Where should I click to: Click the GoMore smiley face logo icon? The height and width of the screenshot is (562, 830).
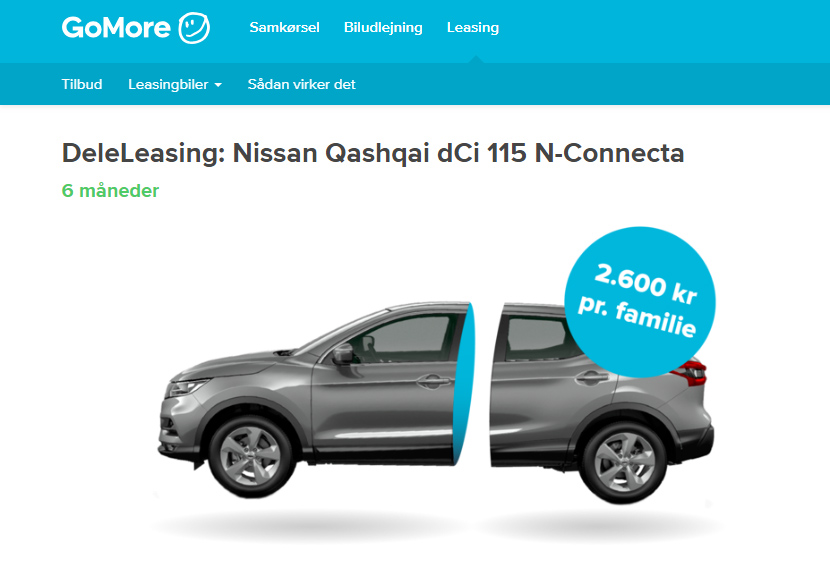[x=194, y=28]
